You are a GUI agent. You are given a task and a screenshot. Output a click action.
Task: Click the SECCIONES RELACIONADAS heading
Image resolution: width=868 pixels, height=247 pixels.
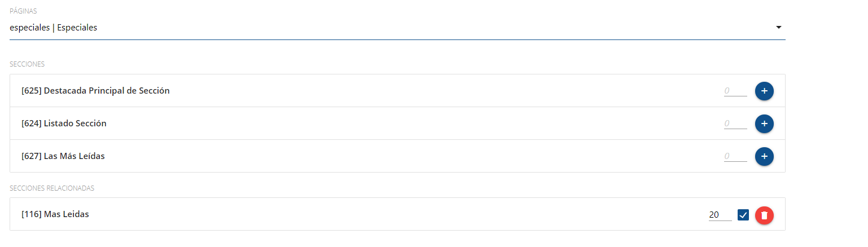click(52, 188)
